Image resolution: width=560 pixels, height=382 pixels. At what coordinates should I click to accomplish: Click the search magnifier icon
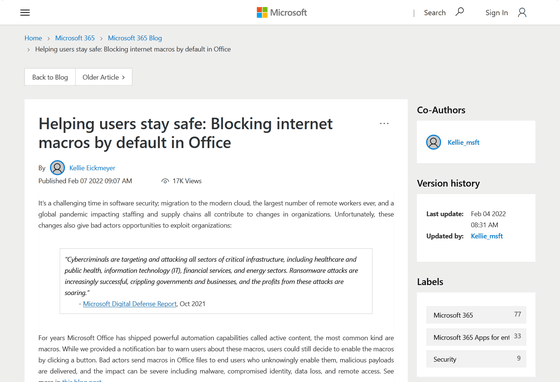click(x=460, y=12)
